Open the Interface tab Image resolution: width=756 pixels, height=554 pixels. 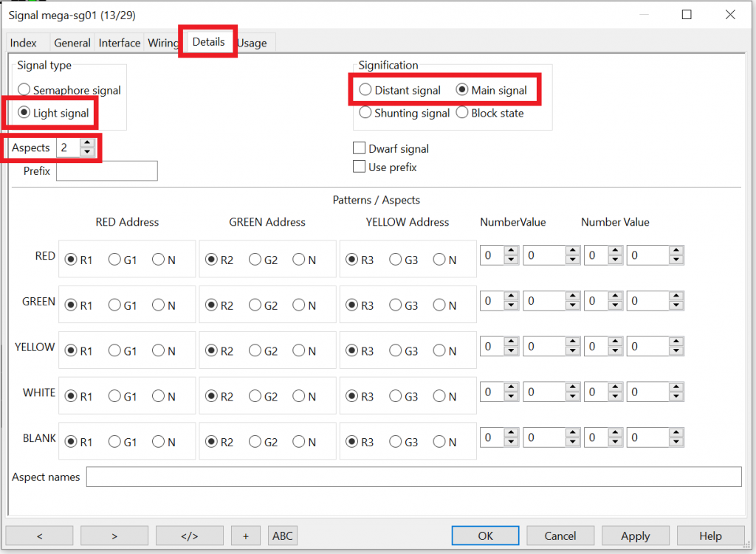coord(120,43)
